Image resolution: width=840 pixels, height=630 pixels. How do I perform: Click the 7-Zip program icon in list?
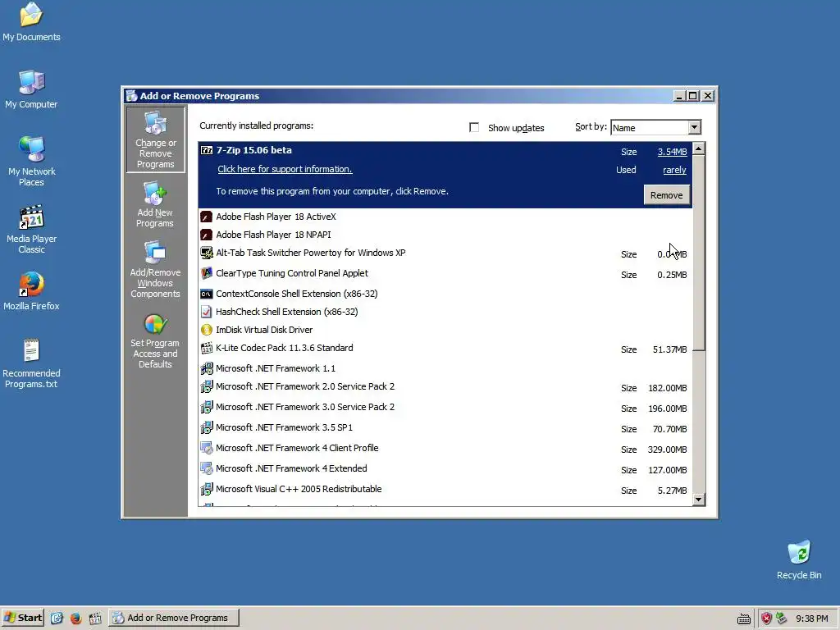pos(206,151)
